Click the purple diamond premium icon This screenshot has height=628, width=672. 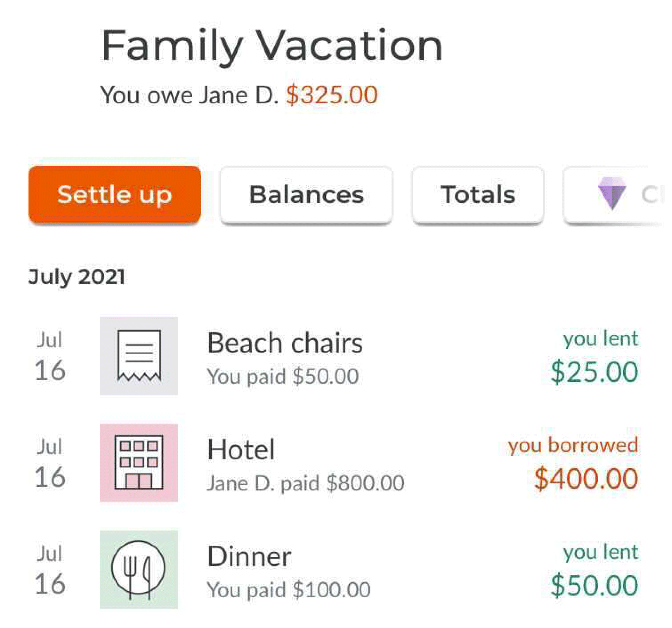click(x=612, y=194)
